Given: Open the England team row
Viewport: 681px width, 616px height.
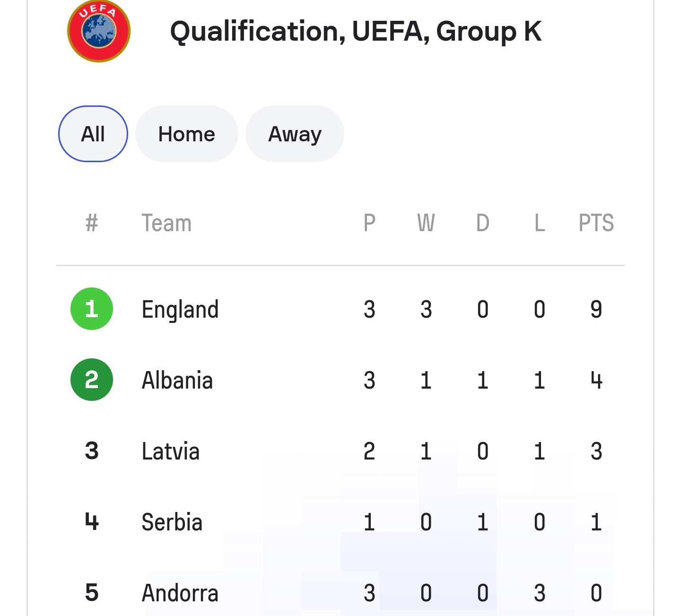Looking at the screenshot, I should (180, 310).
